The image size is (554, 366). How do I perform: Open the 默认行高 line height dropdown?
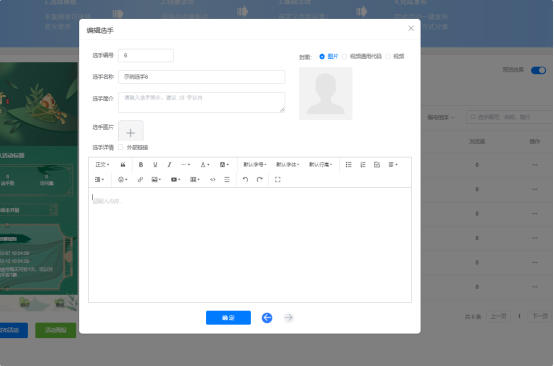pyautogui.click(x=320, y=165)
